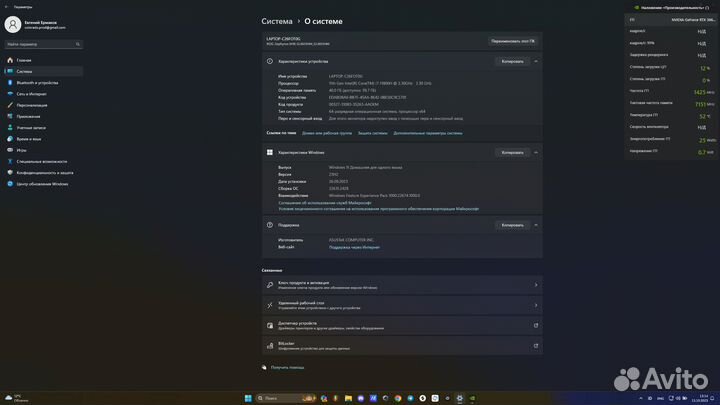
Task: Open Центр обновления Windows
Action: pyautogui.click(x=44, y=184)
